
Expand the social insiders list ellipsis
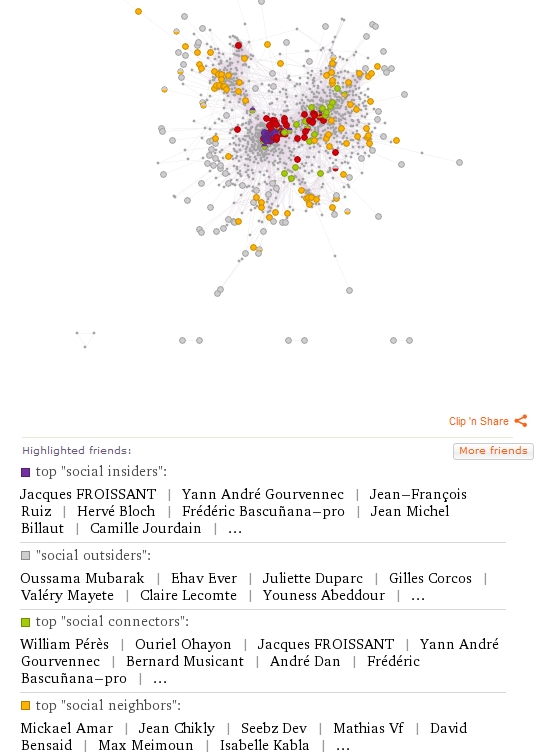[x=235, y=531]
